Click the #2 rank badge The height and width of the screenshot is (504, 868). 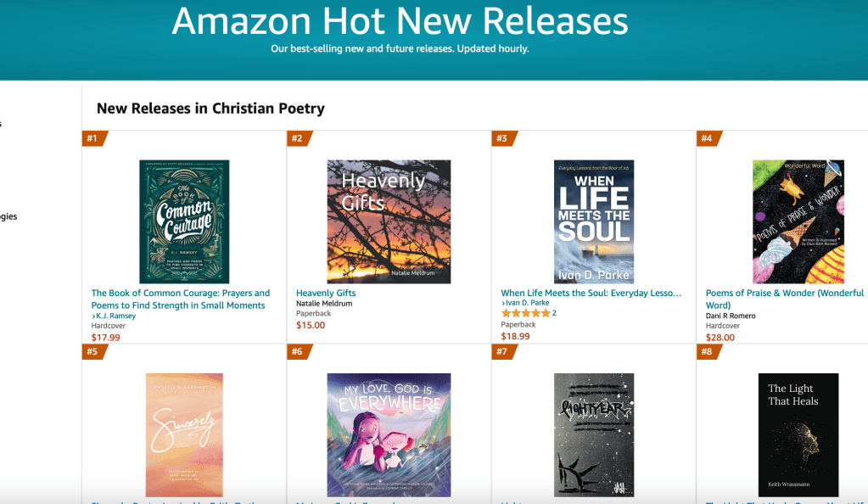(x=298, y=138)
